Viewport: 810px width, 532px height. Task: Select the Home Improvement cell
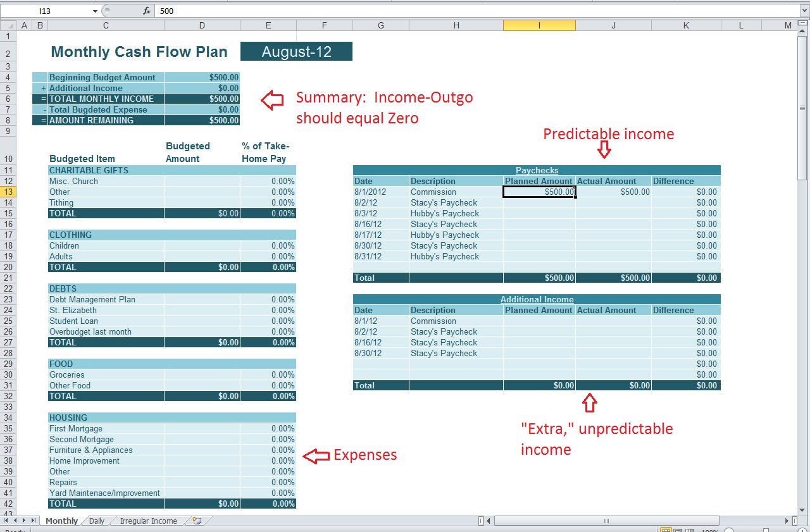tap(106, 461)
